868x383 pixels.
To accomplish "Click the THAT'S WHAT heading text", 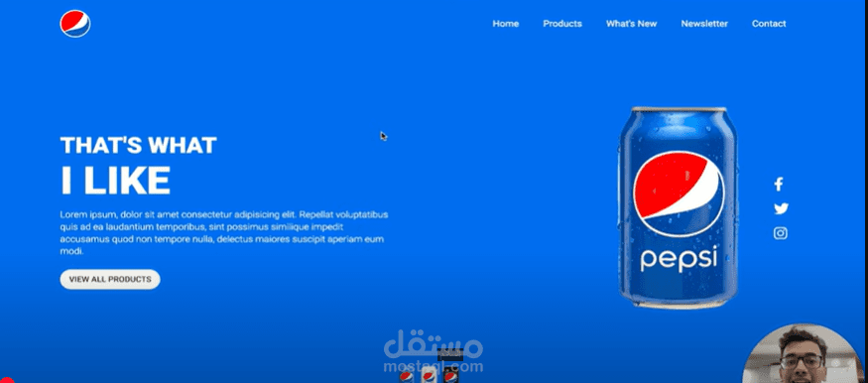I will pyautogui.click(x=139, y=145).
